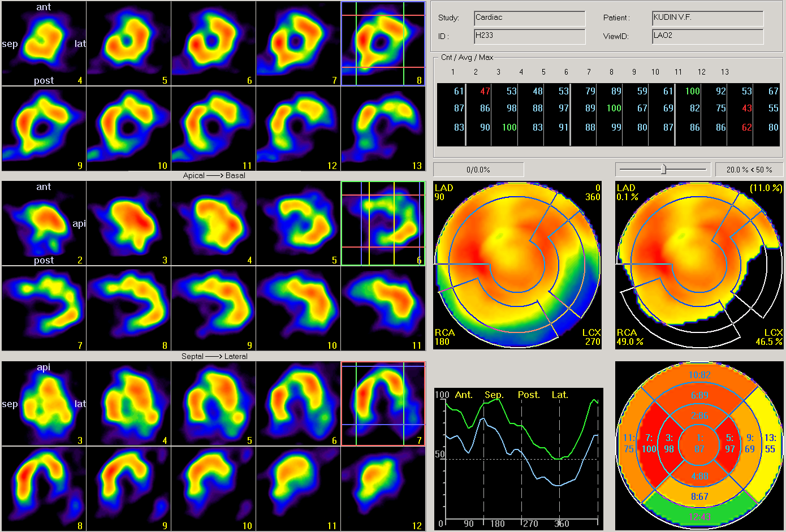
Task: Pick horizontal long-axis slice 12
Action: (x=383, y=488)
